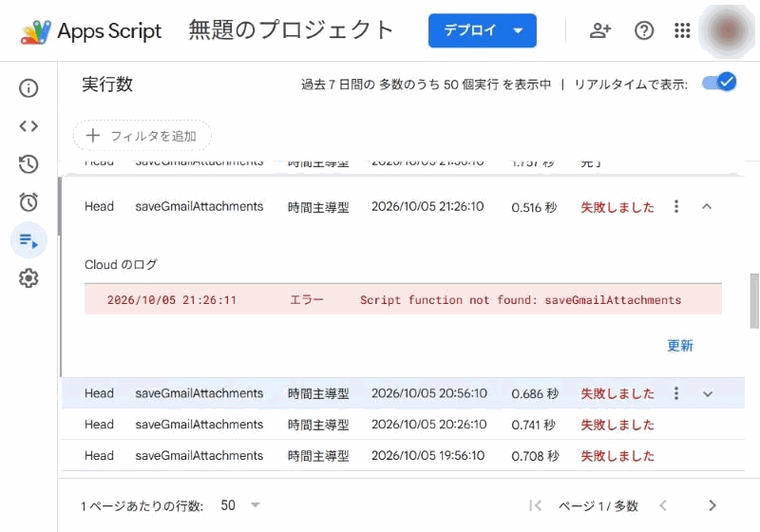
Task: Click 失敗しました status for 20:56:10 run
Action: 617,393
